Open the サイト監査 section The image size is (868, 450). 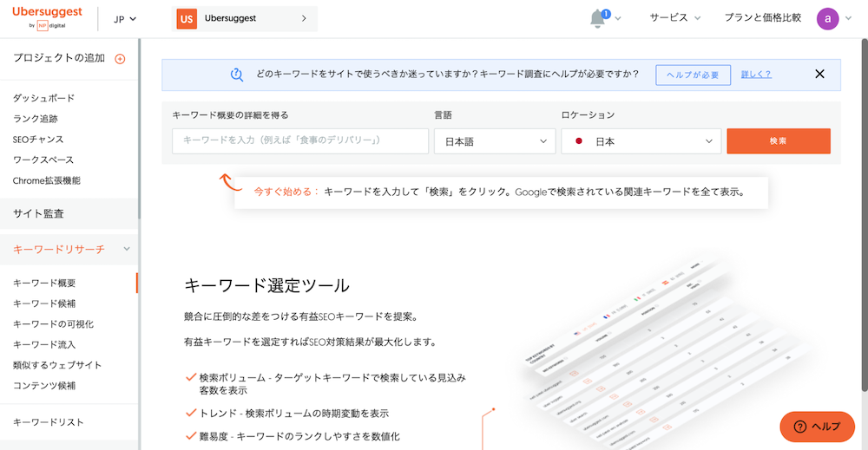pos(69,213)
